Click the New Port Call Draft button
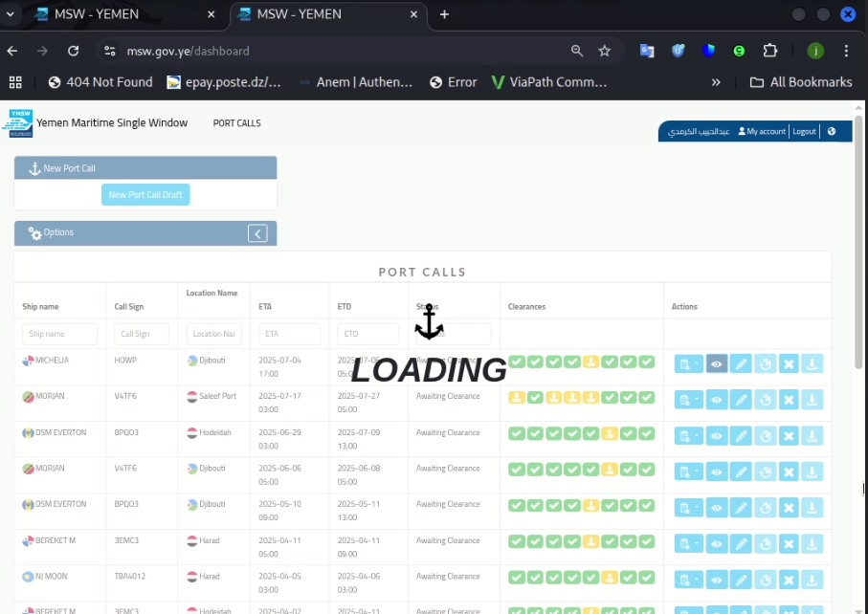This screenshot has width=868, height=614. [x=145, y=195]
